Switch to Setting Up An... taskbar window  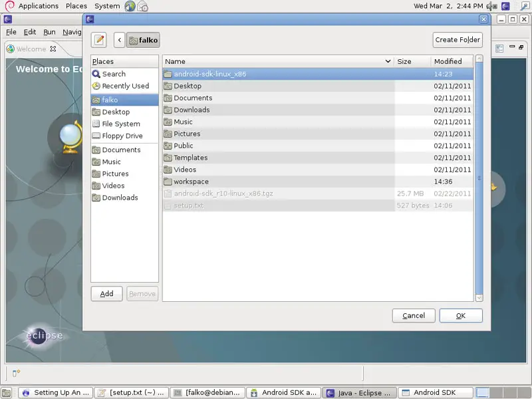pos(55,393)
